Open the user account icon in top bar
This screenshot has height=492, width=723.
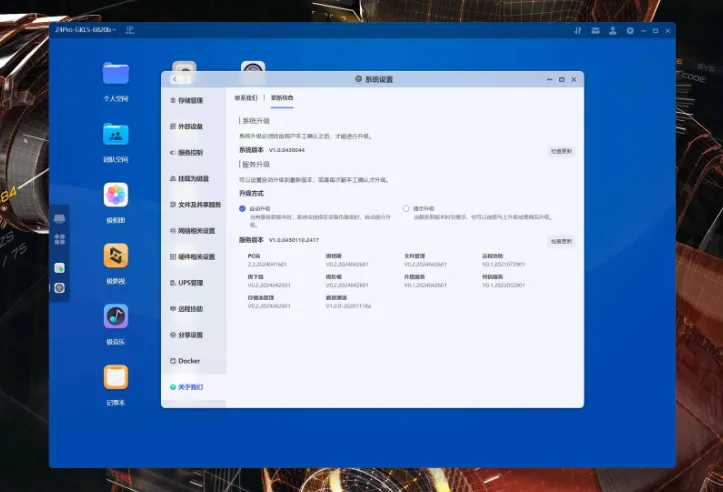click(613, 30)
